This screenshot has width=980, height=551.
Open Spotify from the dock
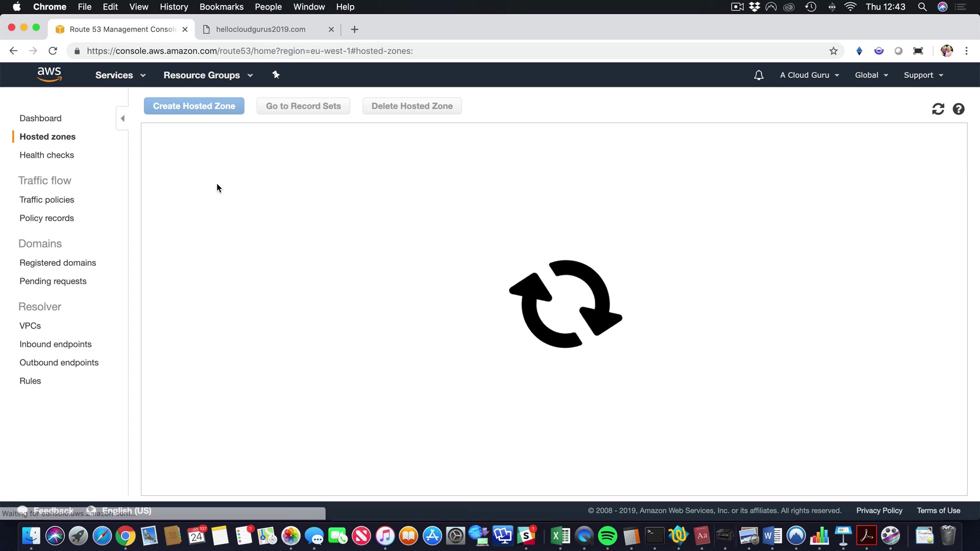coord(607,536)
